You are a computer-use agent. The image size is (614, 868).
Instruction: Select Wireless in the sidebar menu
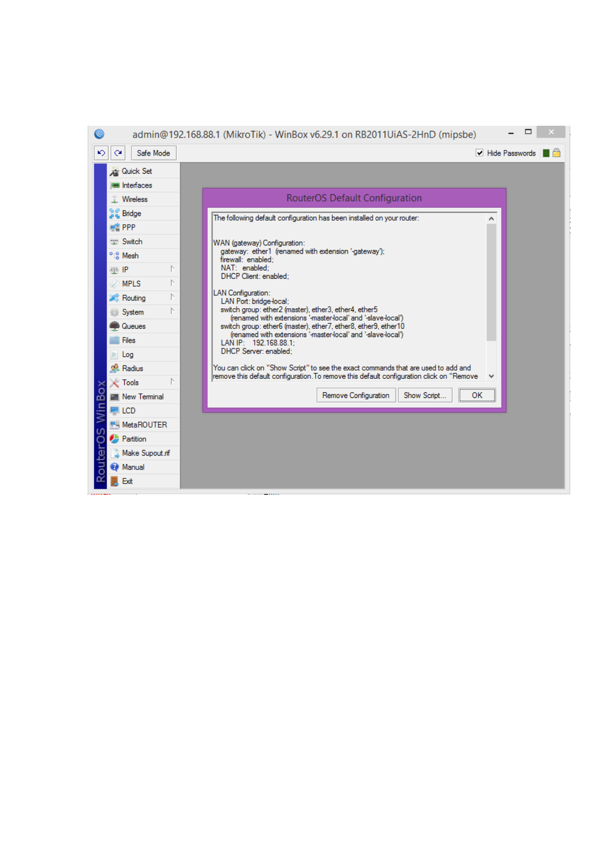pos(143,199)
